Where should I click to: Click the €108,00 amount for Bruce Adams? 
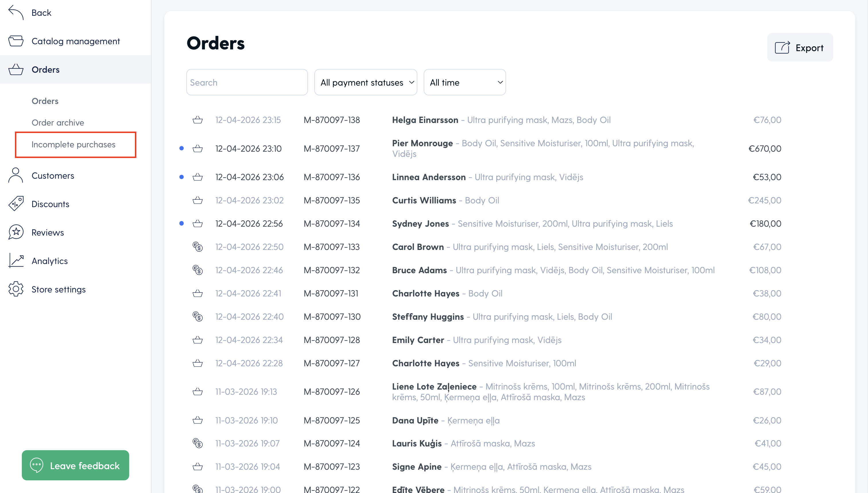(x=765, y=270)
